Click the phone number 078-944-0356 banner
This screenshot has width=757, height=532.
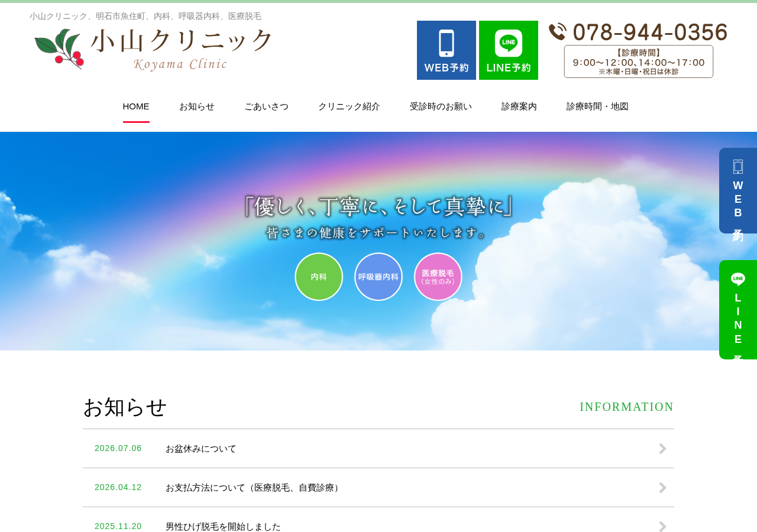pos(638,32)
